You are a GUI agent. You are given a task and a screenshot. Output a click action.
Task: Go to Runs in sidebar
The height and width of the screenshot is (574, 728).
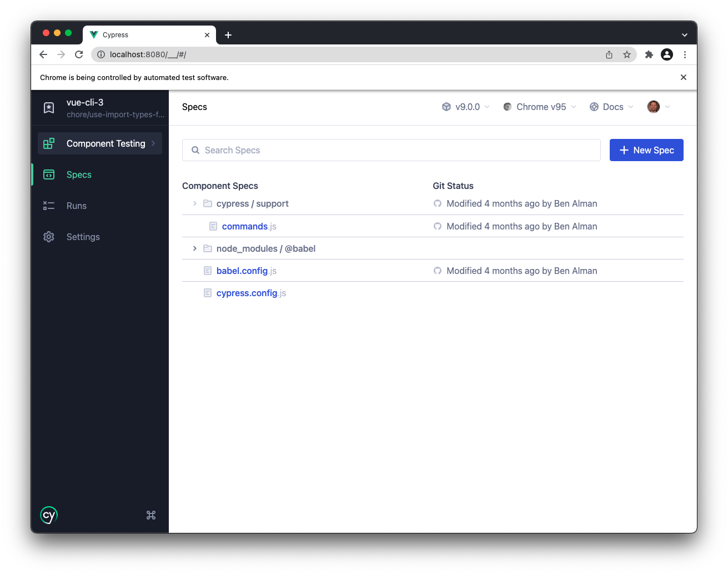[100, 206]
